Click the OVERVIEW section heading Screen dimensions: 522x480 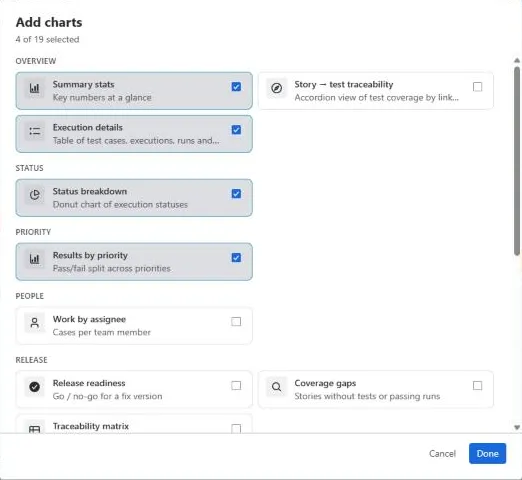[x=36, y=61]
